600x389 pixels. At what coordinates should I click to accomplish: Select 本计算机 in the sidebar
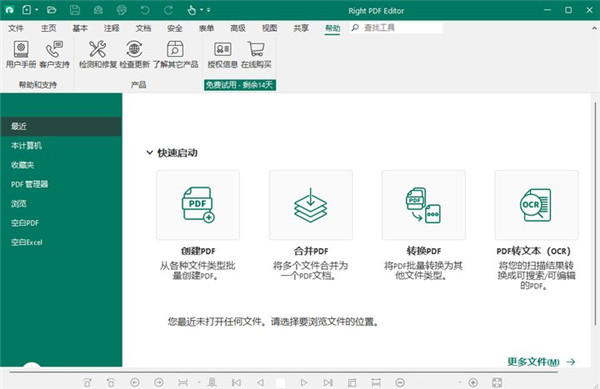[61, 146]
